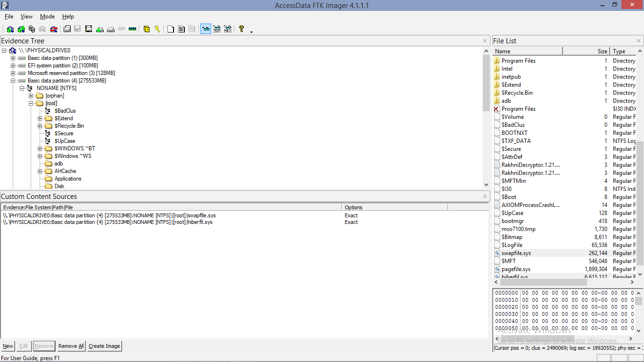Viewport: 644px width, 362px height.
Task: Open the View menu
Action: point(26,16)
